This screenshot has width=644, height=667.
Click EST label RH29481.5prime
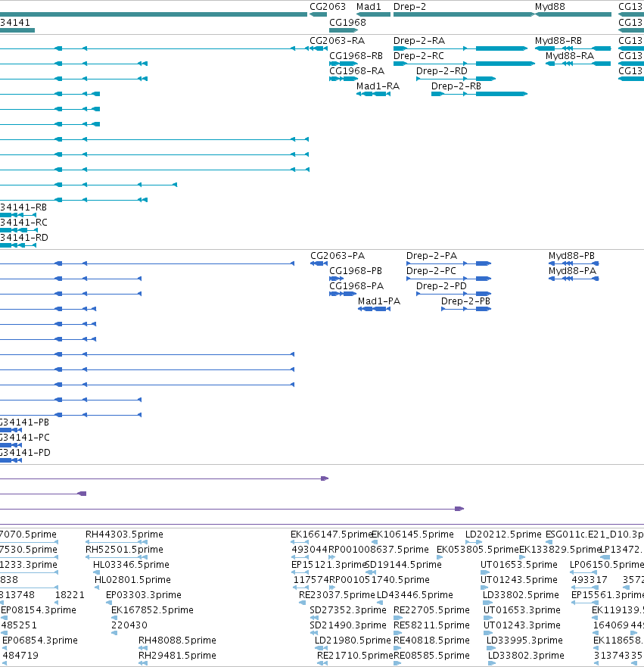[x=177, y=656]
